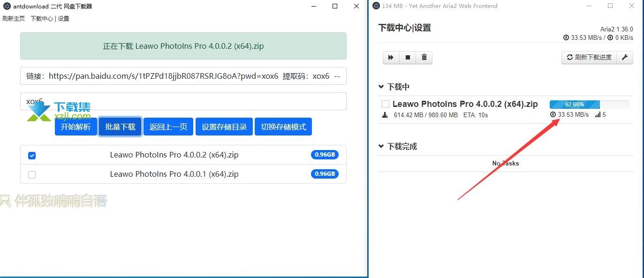Click the signal bars connections icon beside 5
Viewport: 644px width, 278px height.
pyautogui.click(x=598, y=115)
